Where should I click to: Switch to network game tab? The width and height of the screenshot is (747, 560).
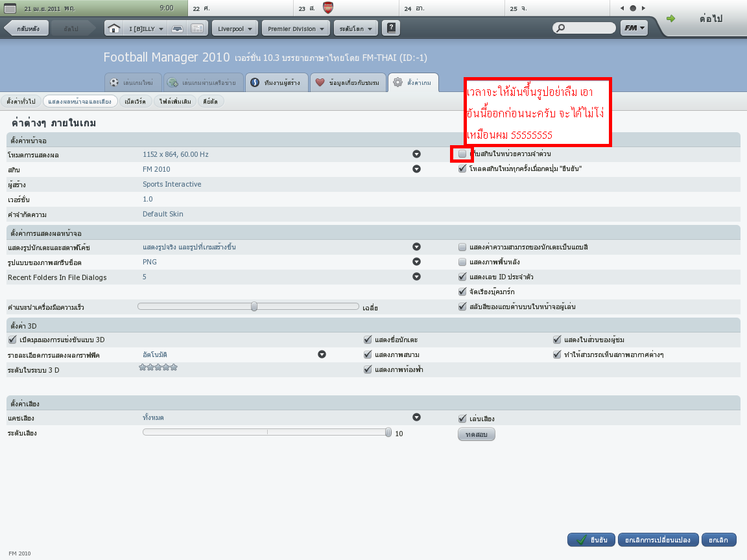[204, 82]
